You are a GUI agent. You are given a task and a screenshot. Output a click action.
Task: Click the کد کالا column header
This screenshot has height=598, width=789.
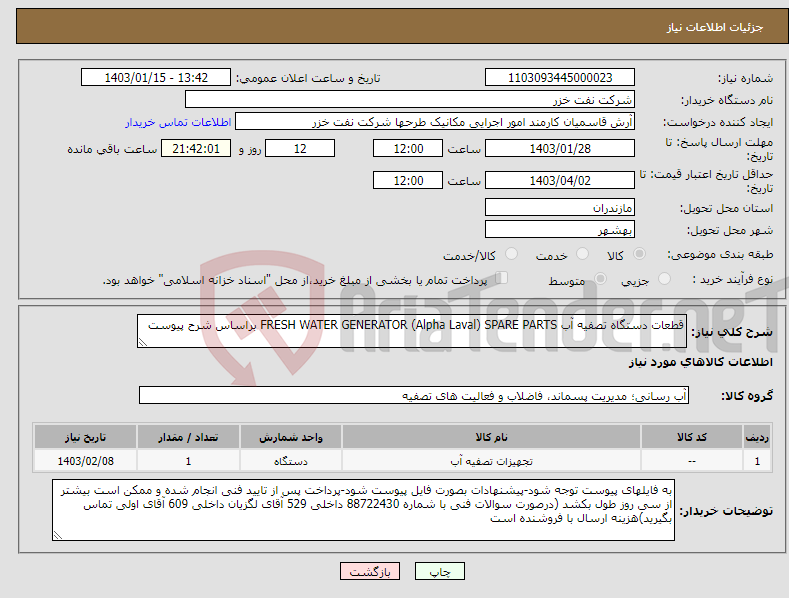pyautogui.click(x=692, y=437)
